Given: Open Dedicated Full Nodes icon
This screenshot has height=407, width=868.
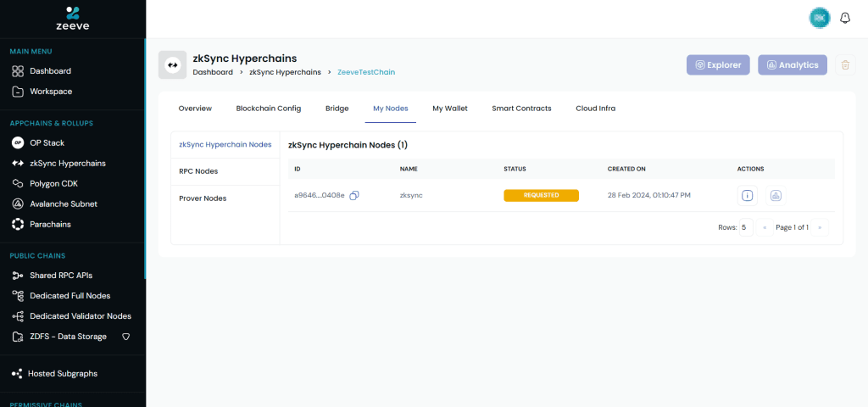Looking at the screenshot, I should coord(18,296).
